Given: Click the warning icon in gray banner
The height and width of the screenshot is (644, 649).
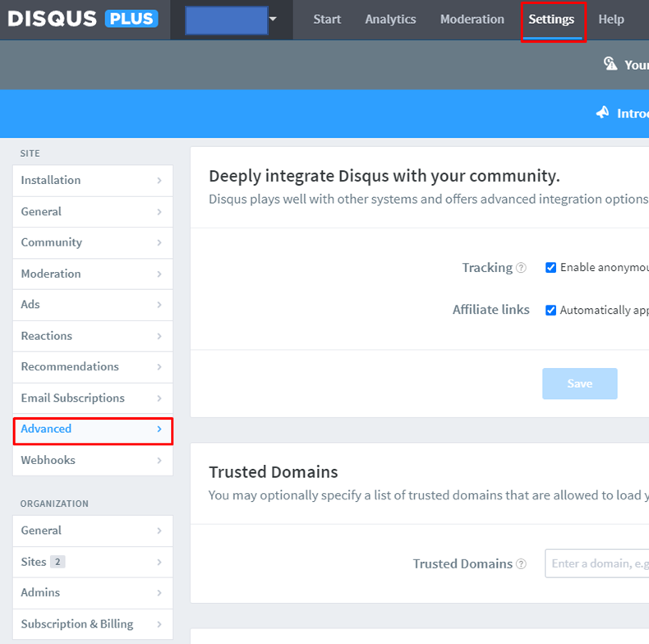Looking at the screenshot, I should tap(610, 64).
